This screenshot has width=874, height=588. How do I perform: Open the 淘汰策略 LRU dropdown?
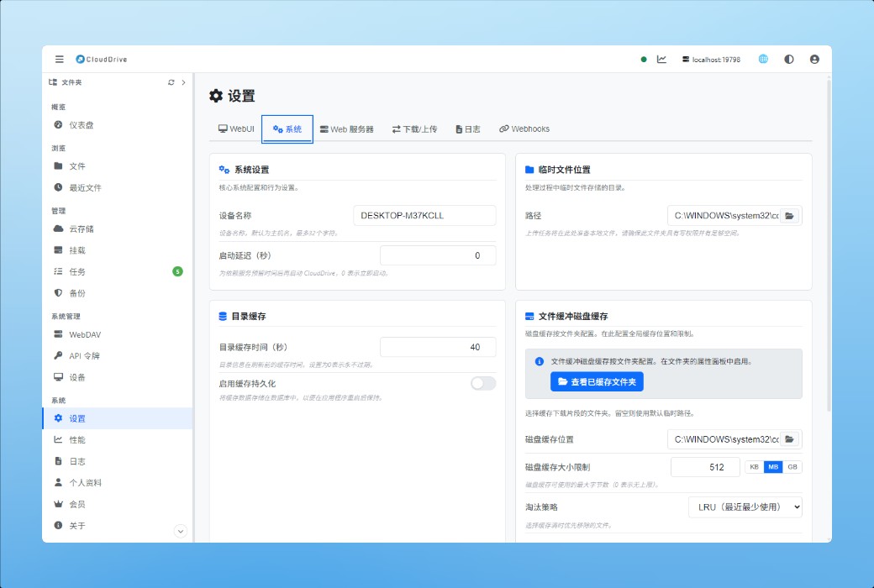[x=745, y=507]
